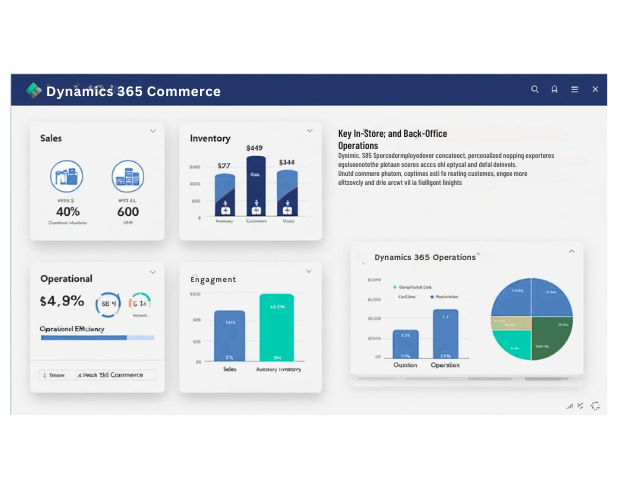Click the gear icon at bottom right
The image size is (617, 488).
pyautogui.click(x=595, y=406)
